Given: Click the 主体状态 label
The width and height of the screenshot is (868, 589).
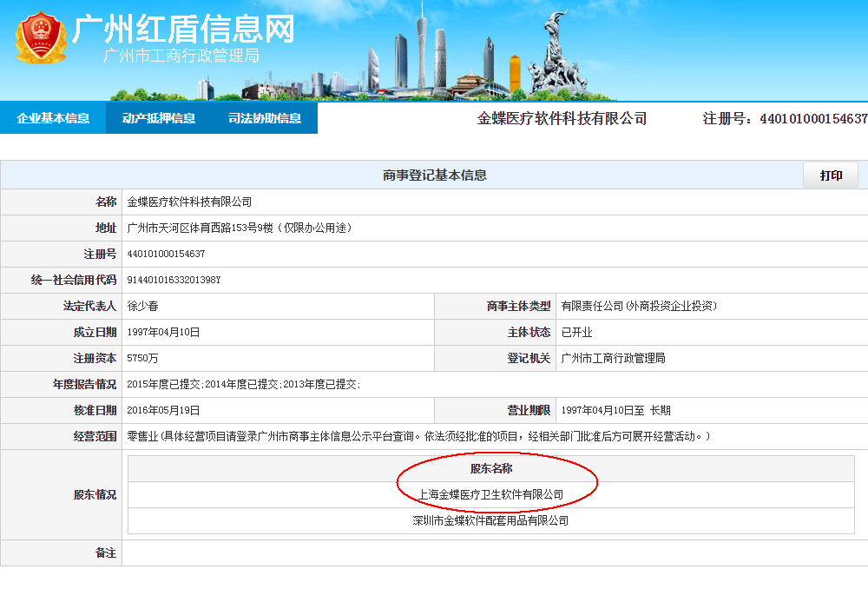Looking at the screenshot, I should click(529, 332).
